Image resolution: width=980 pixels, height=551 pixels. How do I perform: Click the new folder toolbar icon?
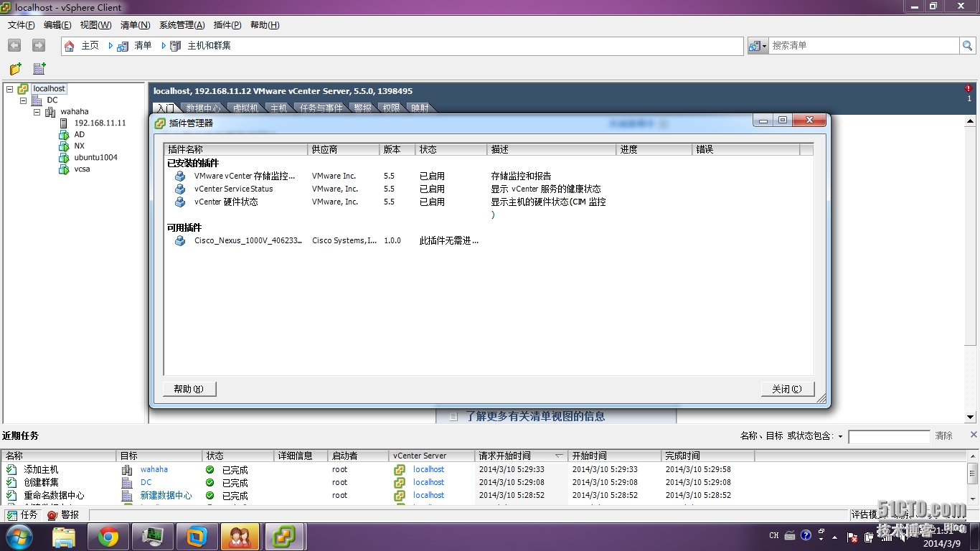pyautogui.click(x=15, y=69)
